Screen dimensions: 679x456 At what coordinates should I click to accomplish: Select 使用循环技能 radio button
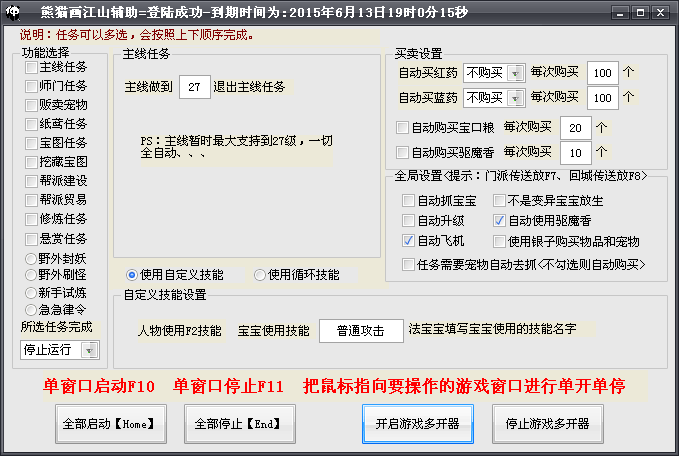(259, 275)
